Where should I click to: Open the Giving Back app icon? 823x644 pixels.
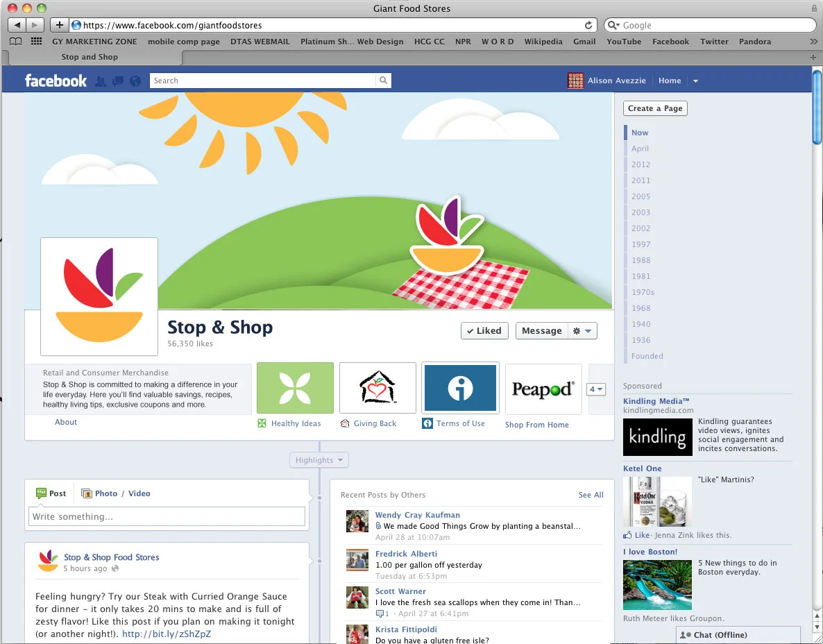click(x=377, y=388)
